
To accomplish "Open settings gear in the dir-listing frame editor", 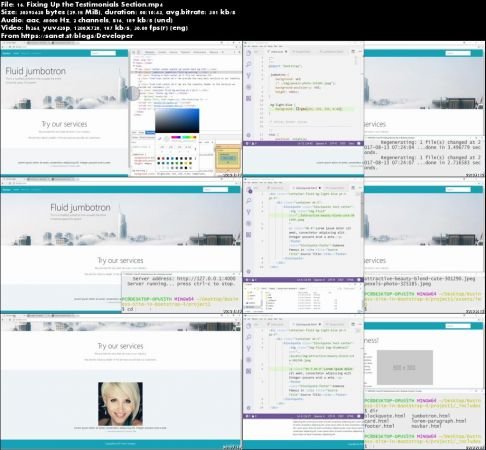I will pos(248,408).
